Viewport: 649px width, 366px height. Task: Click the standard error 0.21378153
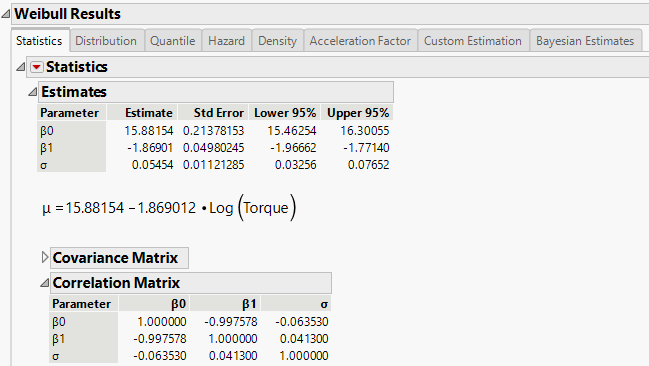pyautogui.click(x=214, y=131)
